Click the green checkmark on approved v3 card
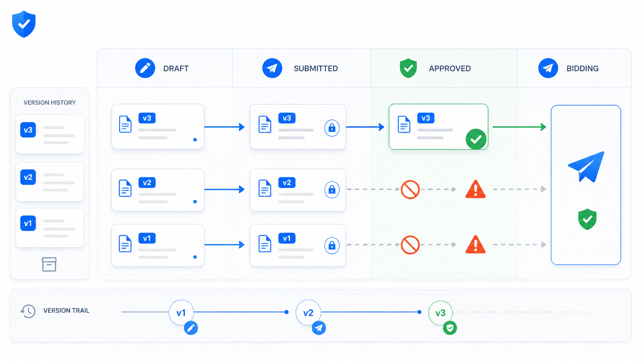 476,139
